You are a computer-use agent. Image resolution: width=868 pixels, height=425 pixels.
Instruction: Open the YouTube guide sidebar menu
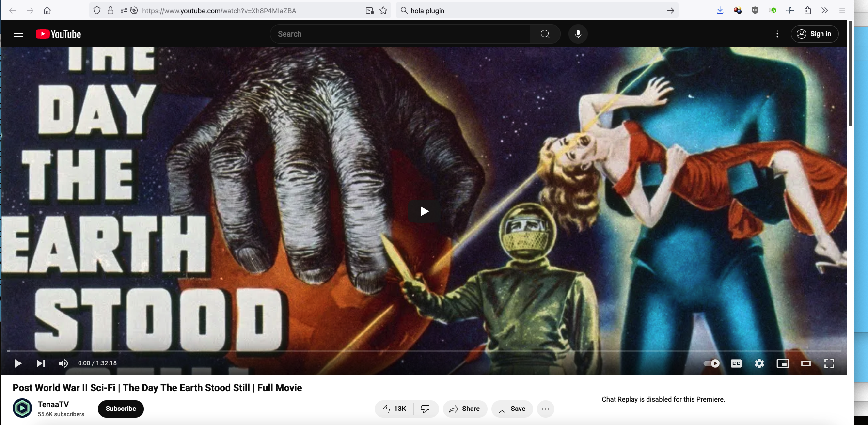[18, 34]
